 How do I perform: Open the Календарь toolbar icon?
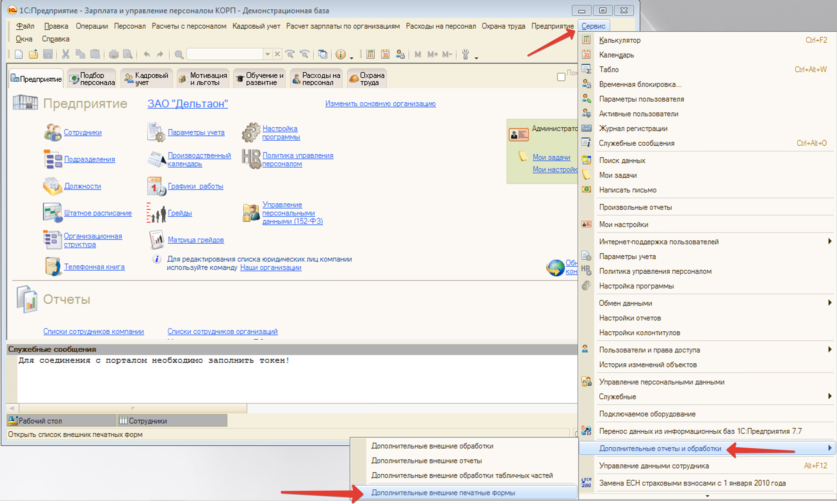(385, 54)
